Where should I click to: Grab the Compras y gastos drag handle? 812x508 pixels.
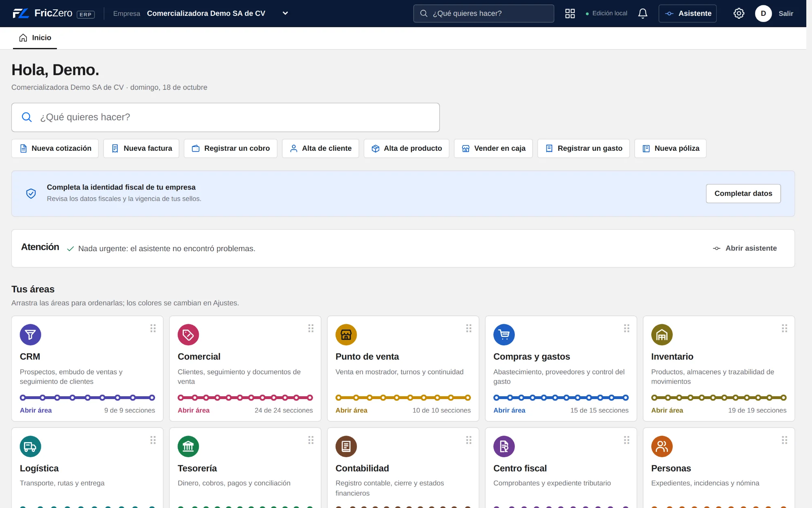click(627, 328)
